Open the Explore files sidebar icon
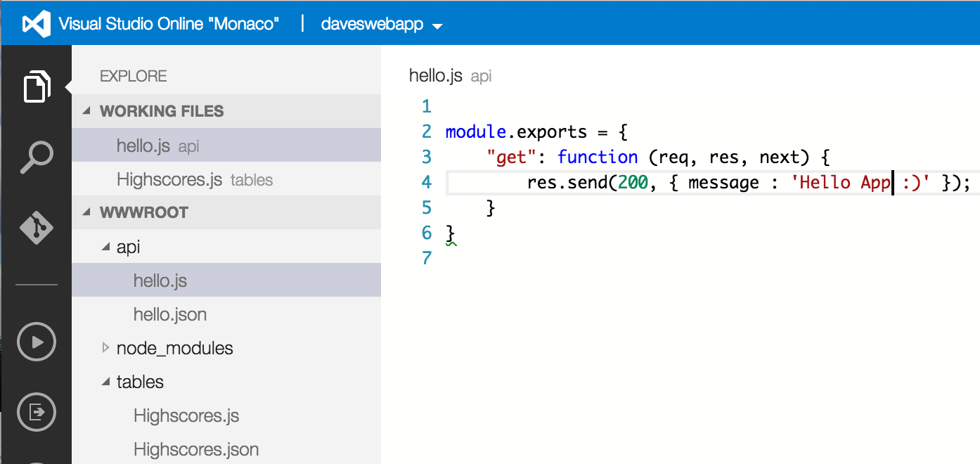 click(x=37, y=87)
